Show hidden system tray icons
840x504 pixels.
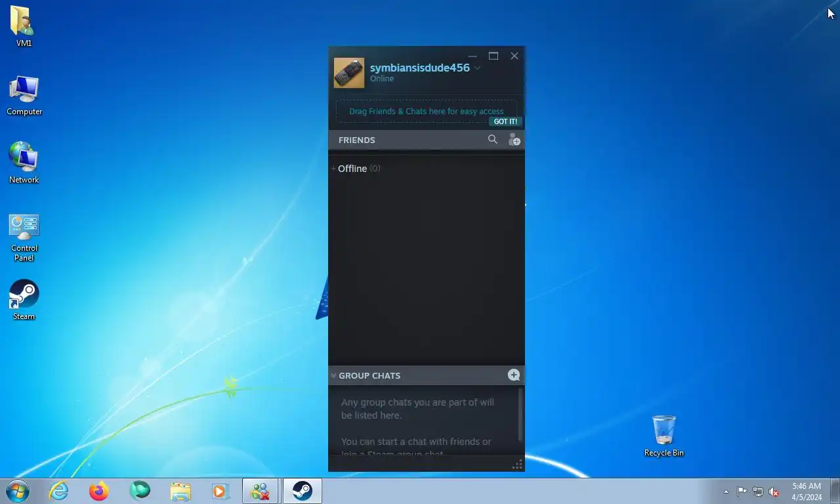(x=726, y=492)
